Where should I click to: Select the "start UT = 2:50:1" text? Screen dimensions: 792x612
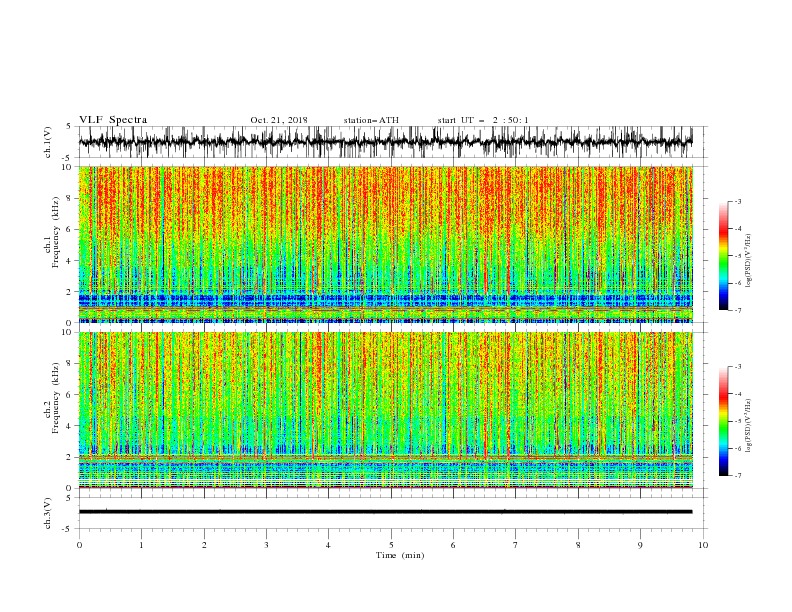[483, 120]
